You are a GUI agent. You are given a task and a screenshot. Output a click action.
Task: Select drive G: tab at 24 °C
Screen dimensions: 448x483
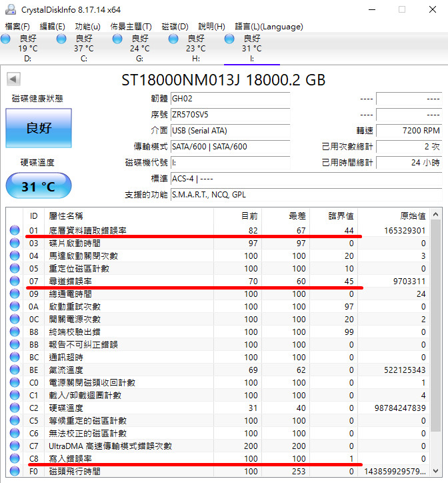tap(140, 48)
